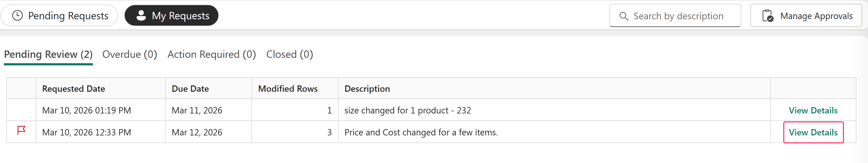The image size is (868, 163).
Task: Click the person icon on My Requests
Action: tap(141, 15)
